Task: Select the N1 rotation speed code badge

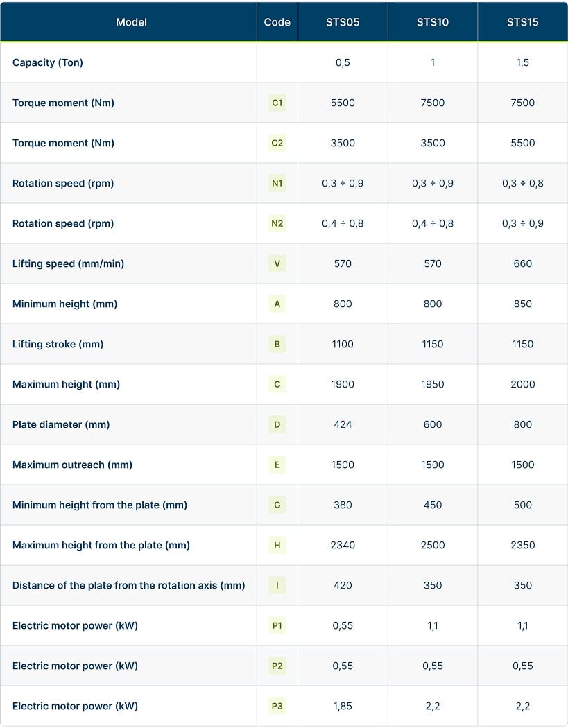Action: pyautogui.click(x=277, y=183)
